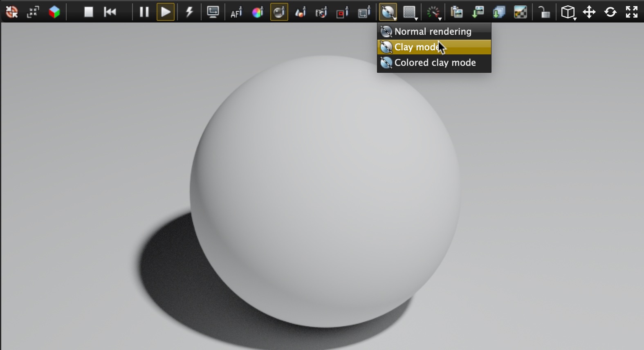Restart the render with the rewind button
This screenshot has width=644, height=350.
click(x=110, y=12)
